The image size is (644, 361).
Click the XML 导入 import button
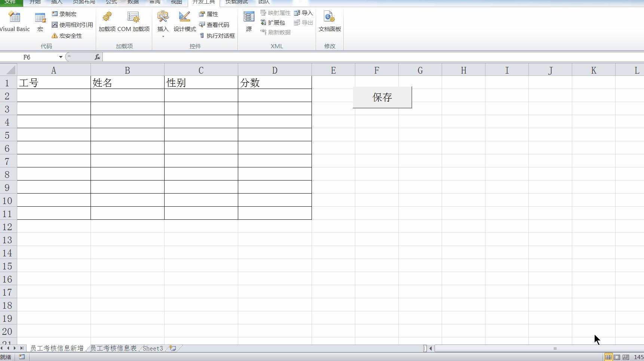coord(304,12)
